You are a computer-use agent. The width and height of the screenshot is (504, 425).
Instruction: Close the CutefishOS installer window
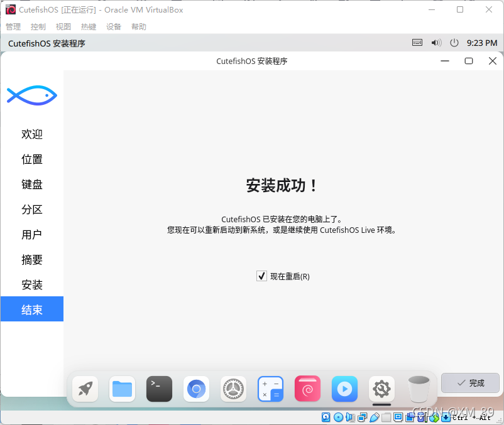[x=493, y=61]
